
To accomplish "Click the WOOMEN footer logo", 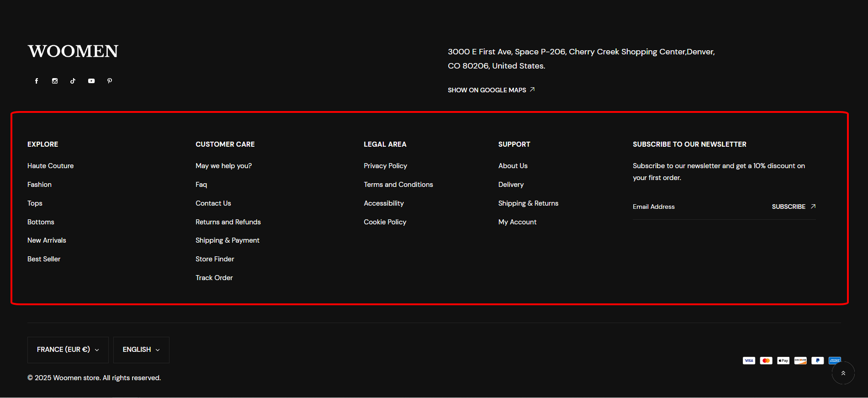I will pyautogui.click(x=73, y=51).
